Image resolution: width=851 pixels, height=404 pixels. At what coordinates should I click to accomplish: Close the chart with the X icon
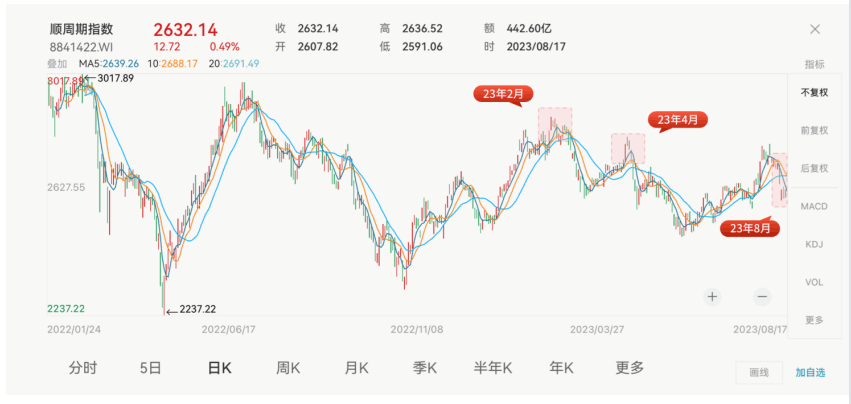coord(815,29)
